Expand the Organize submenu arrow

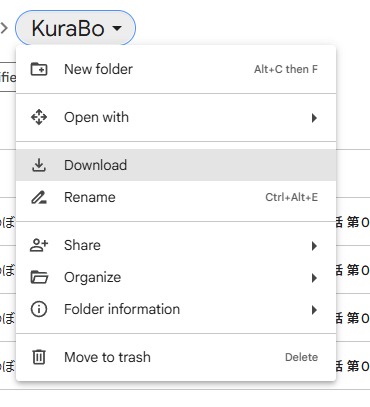point(314,278)
